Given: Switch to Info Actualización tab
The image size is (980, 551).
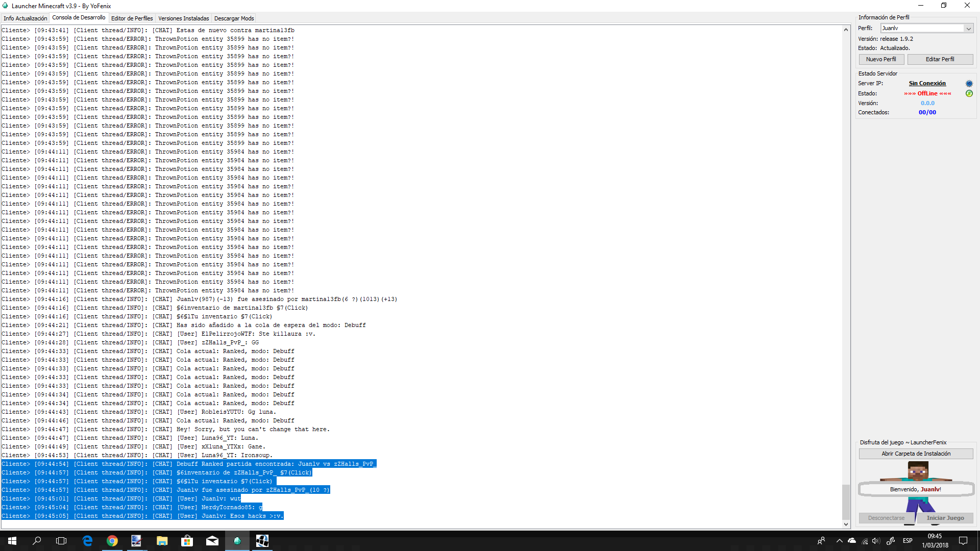Looking at the screenshot, I should (x=26, y=18).
